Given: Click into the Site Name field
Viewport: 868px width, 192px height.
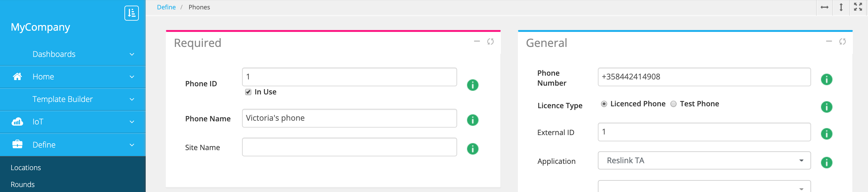Looking at the screenshot, I should [x=349, y=147].
